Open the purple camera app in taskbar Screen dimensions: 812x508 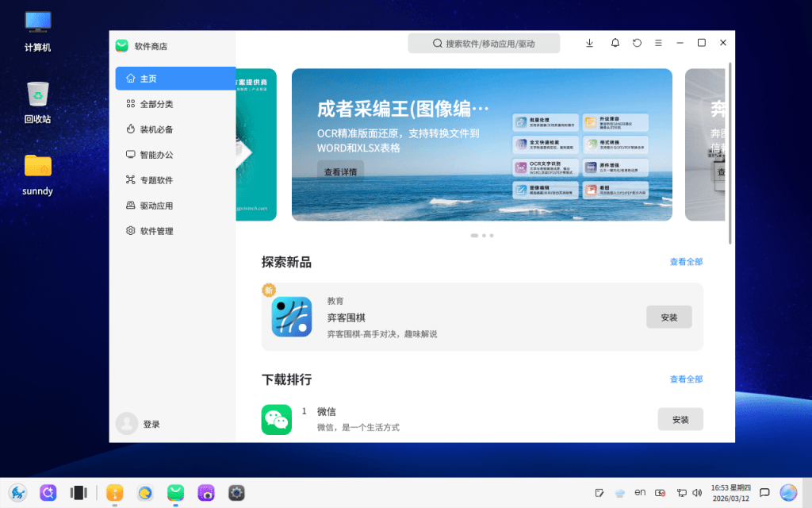click(x=206, y=492)
